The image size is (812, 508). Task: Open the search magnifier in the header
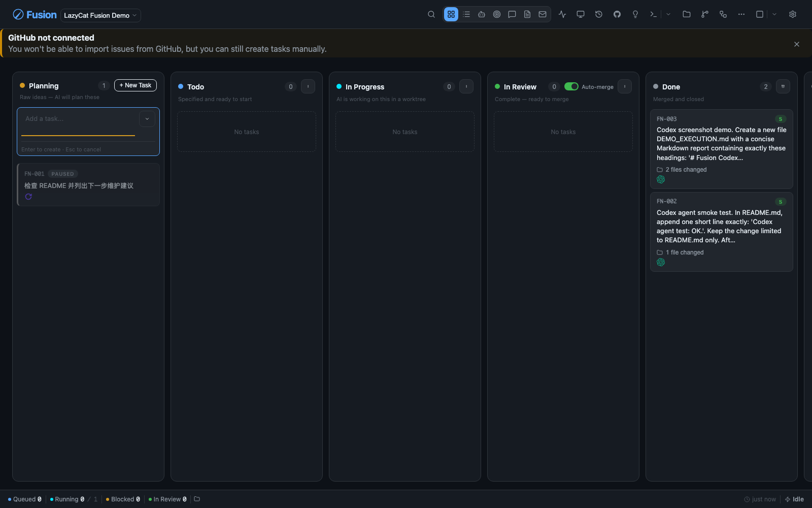coord(431,14)
